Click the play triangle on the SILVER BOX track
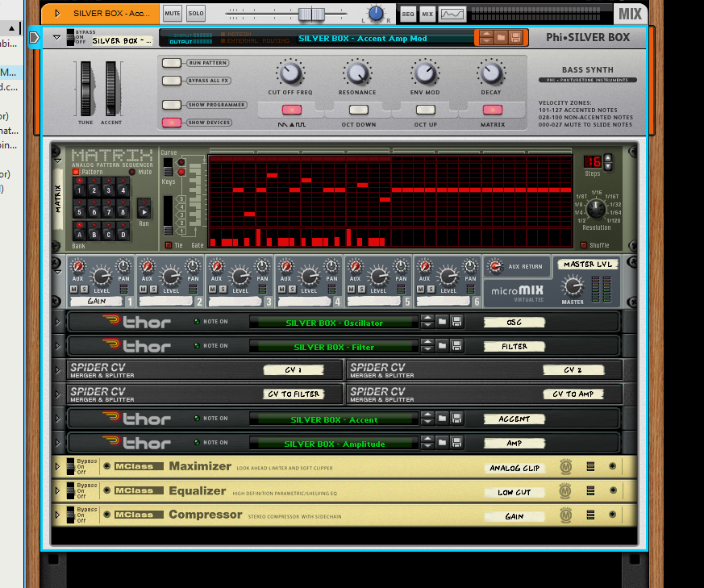 pos(57,14)
